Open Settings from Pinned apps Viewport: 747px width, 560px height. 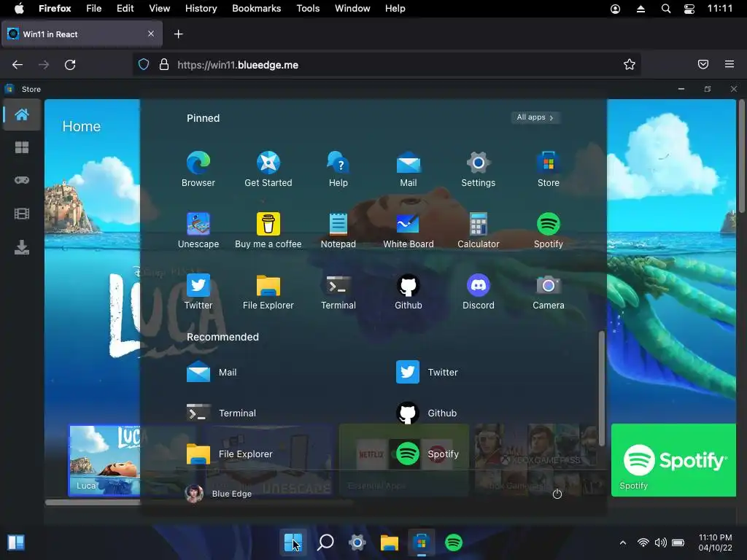tap(479, 169)
